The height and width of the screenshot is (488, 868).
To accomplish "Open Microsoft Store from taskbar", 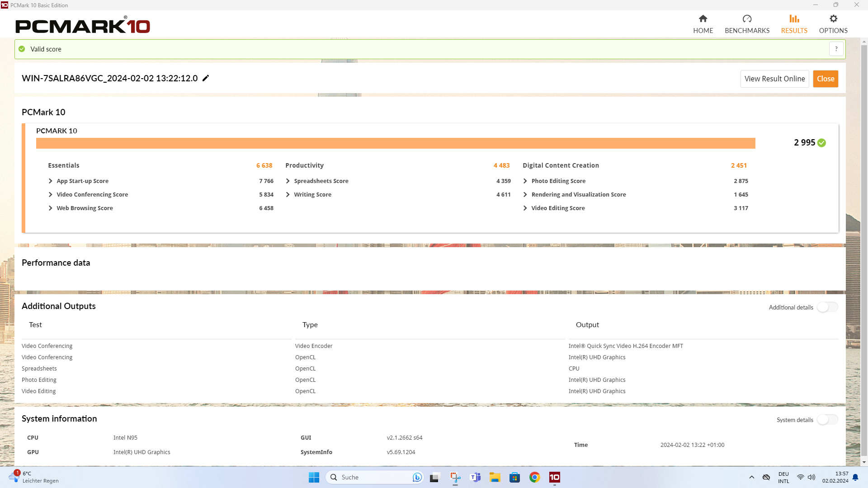I will point(514,477).
